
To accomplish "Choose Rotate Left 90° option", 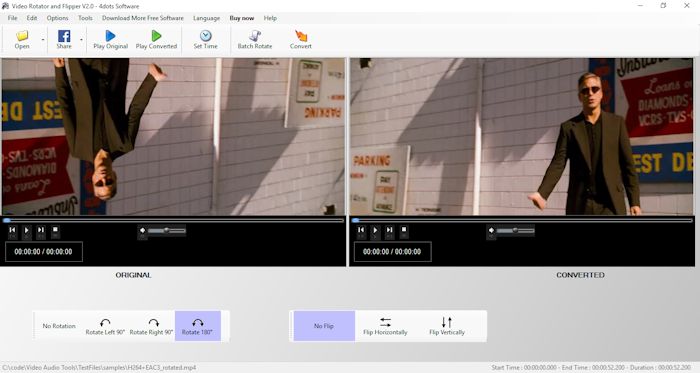I will pos(105,326).
